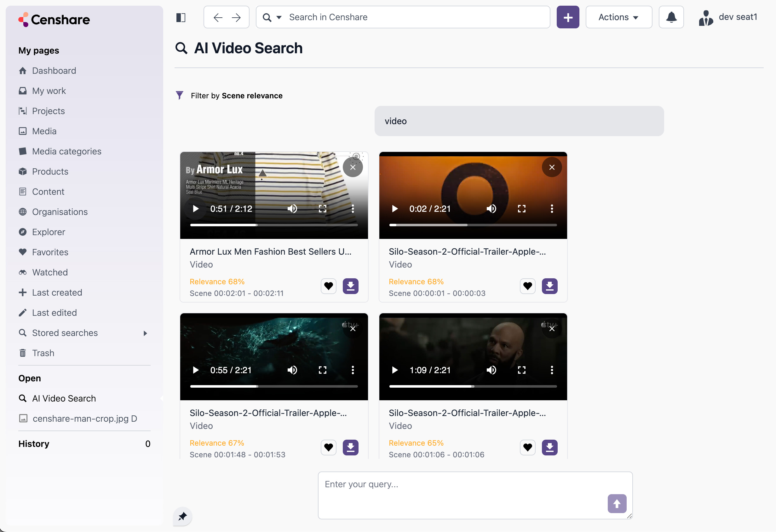Focus the Search in Censhare field
Image resolution: width=776 pixels, height=532 pixels.
403,17
